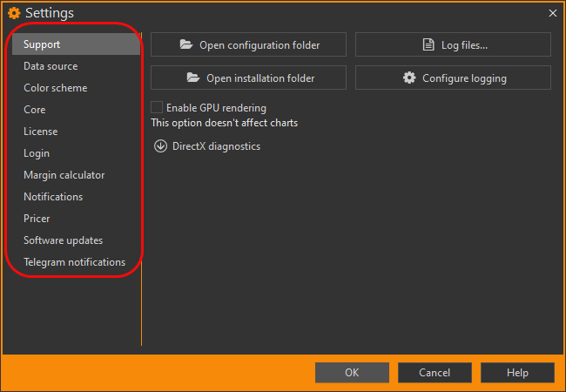Select Core in the sidebar
Screen dimensions: 566x392
pyautogui.click(x=35, y=110)
